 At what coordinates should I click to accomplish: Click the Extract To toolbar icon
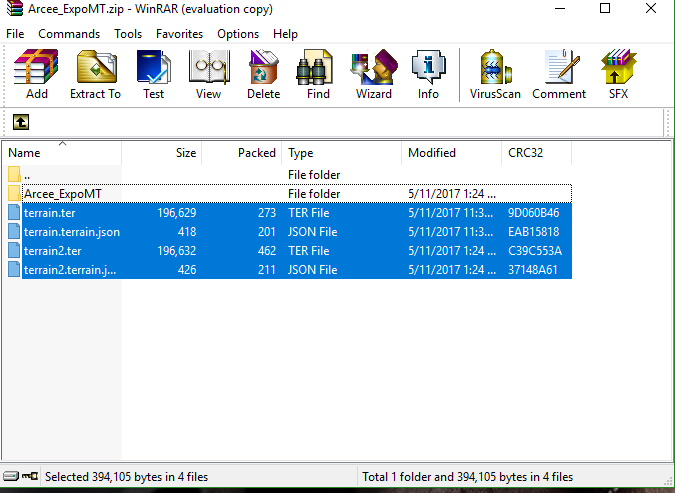[95, 75]
